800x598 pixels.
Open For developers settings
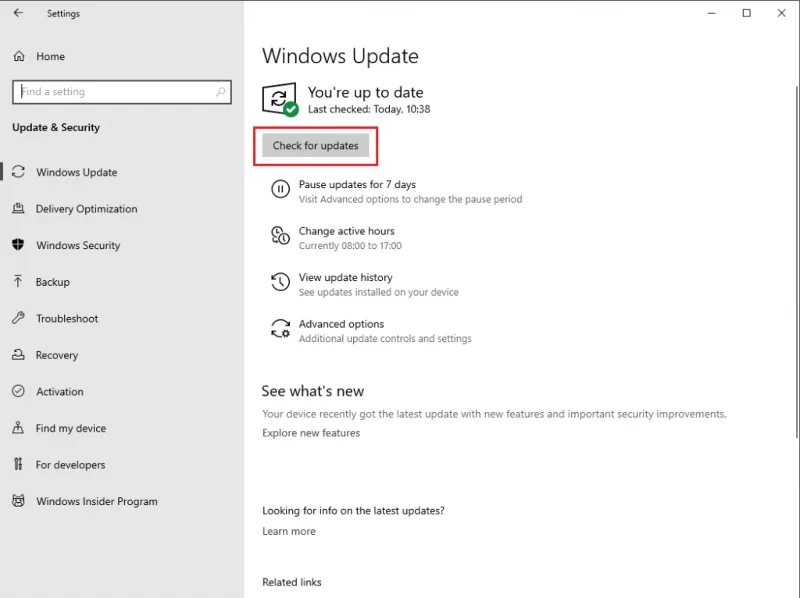pyautogui.click(x=70, y=465)
